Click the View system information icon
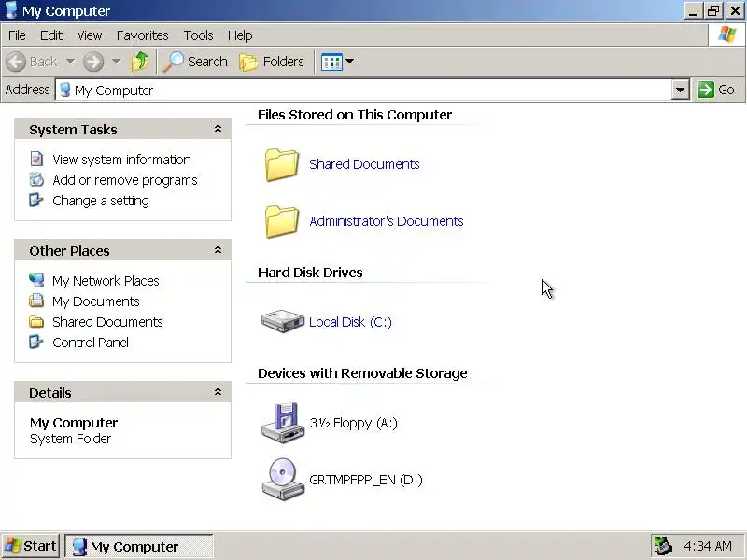The image size is (747, 560). tap(36, 159)
